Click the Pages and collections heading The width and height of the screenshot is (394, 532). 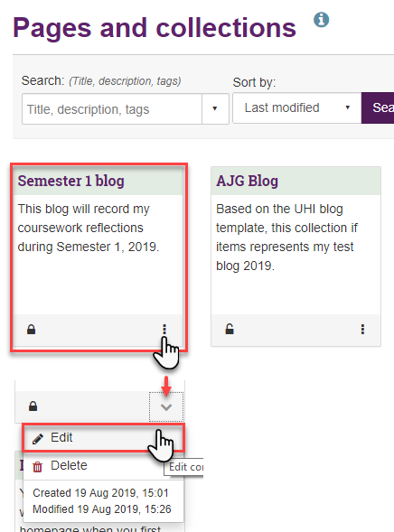click(x=155, y=28)
